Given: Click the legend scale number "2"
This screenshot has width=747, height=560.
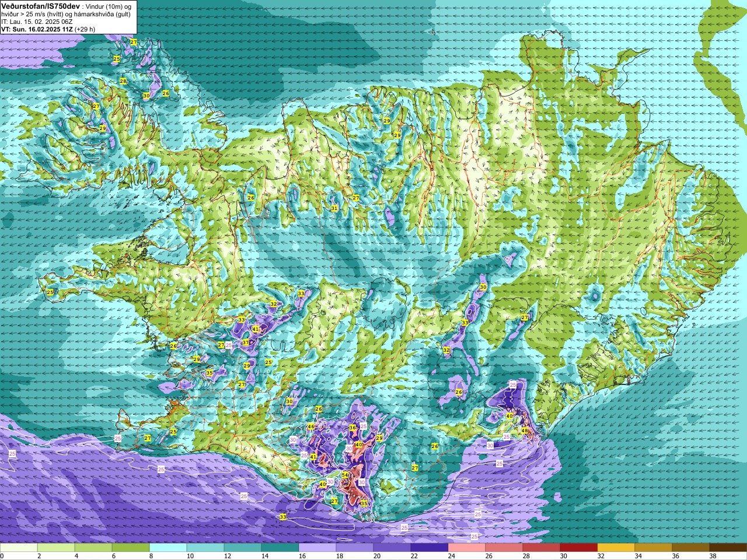Looking at the screenshot, I should [39, 556].
